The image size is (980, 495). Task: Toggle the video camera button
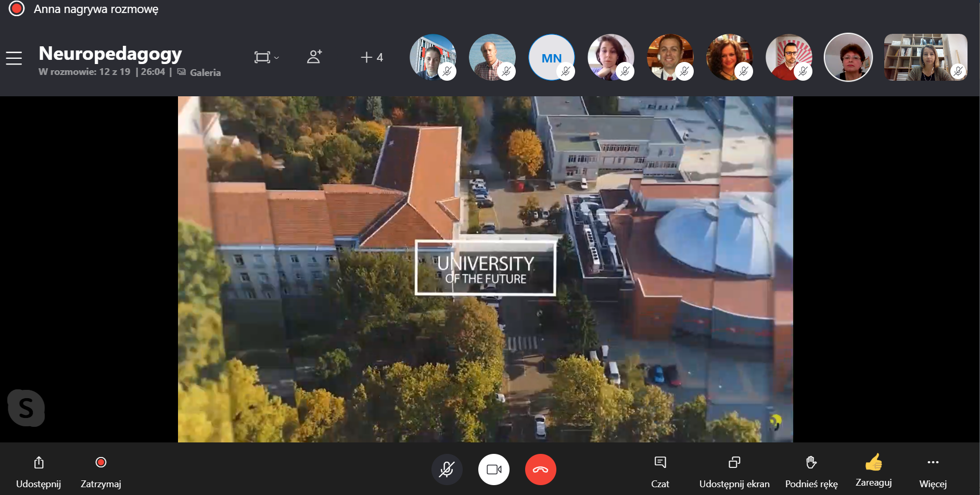[x=493, y=469]
